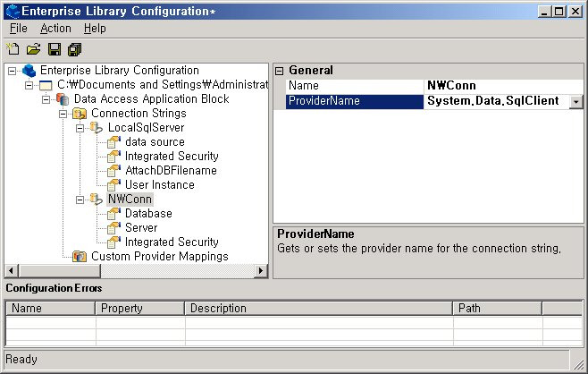Image resolution: width=588 pixels, height=374 pixels.
Task: Click the Name column header in errors
Action: [x=51, y=309]
